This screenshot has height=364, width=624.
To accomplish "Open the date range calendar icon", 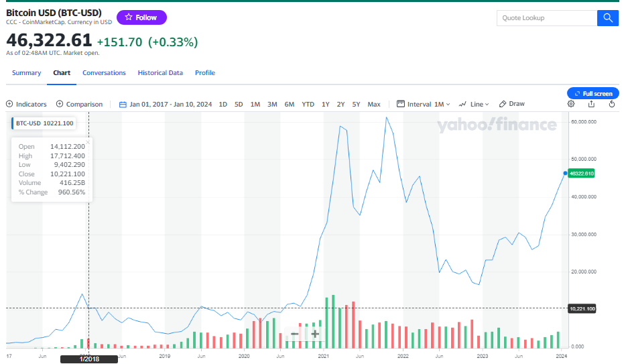I will pyautogui.click(x=123, y=105).
